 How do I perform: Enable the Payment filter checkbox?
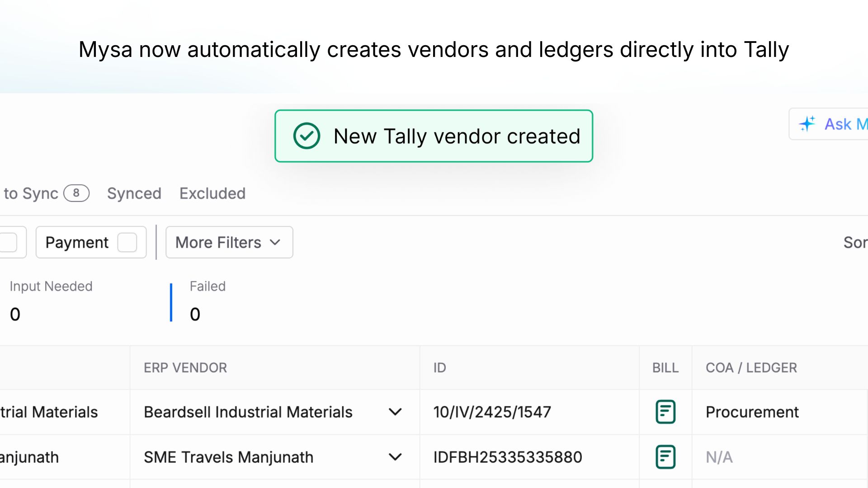pyautogui.click(x=127, y=242)
